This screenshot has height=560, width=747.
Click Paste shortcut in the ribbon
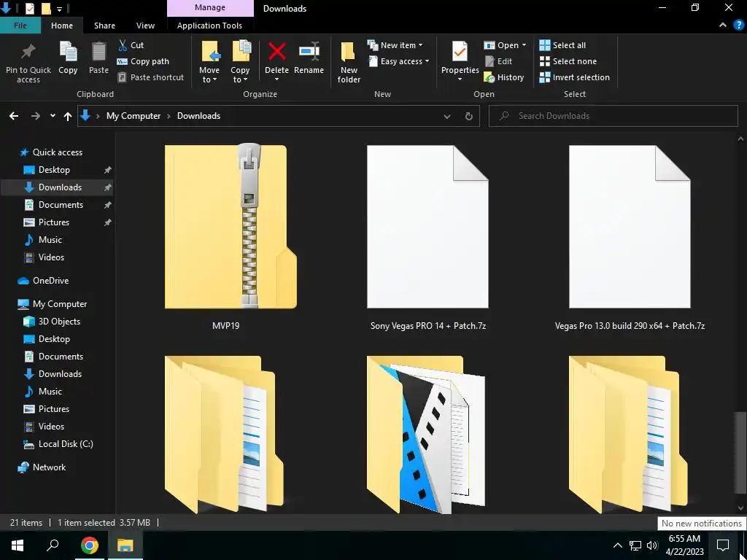pos(150,77)
